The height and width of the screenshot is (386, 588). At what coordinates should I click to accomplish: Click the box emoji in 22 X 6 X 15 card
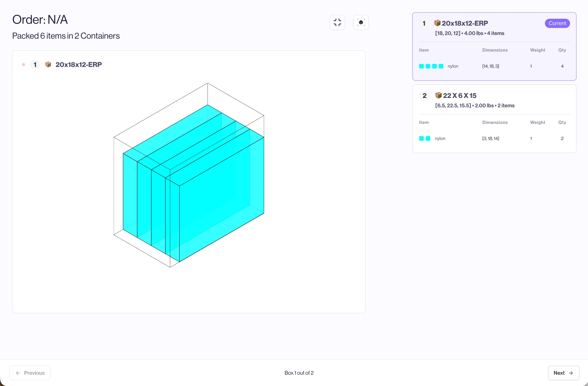438,95
